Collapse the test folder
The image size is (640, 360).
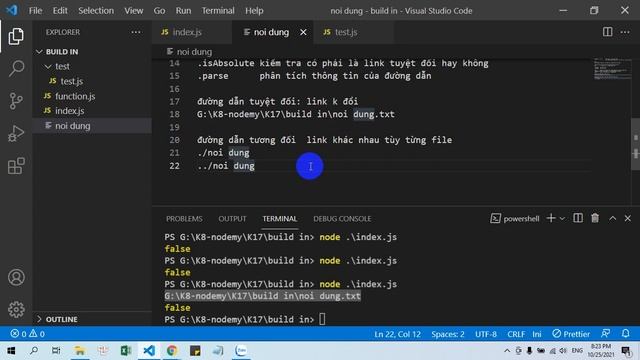(92, 66)
